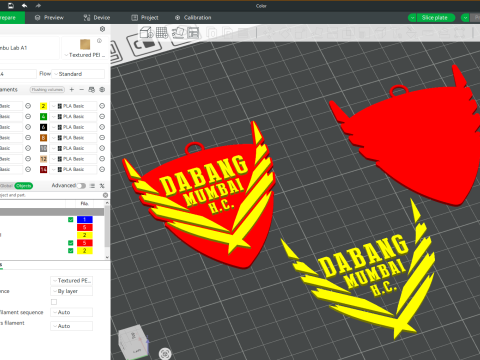Viewport: 480px width, 360px height.
Task: Open printer settings gear icon
Action: click(102, 29)
